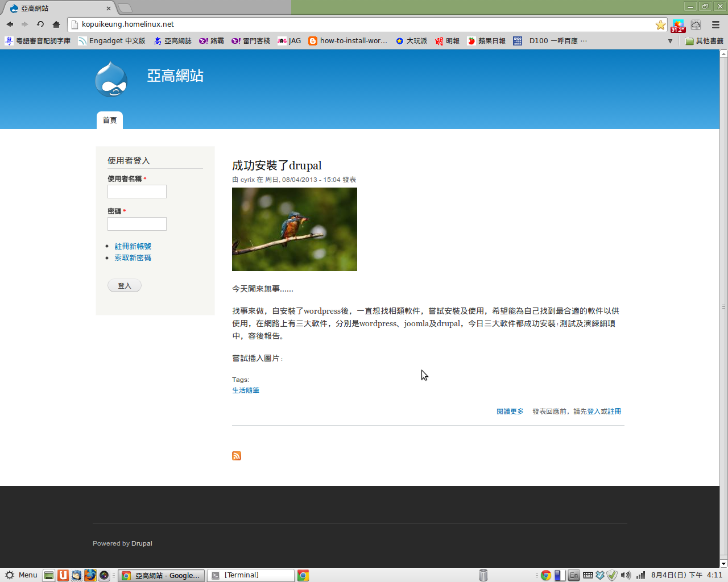The image size is (728, 582).
Task: Click the address bar URL
Action: [128, 24]
